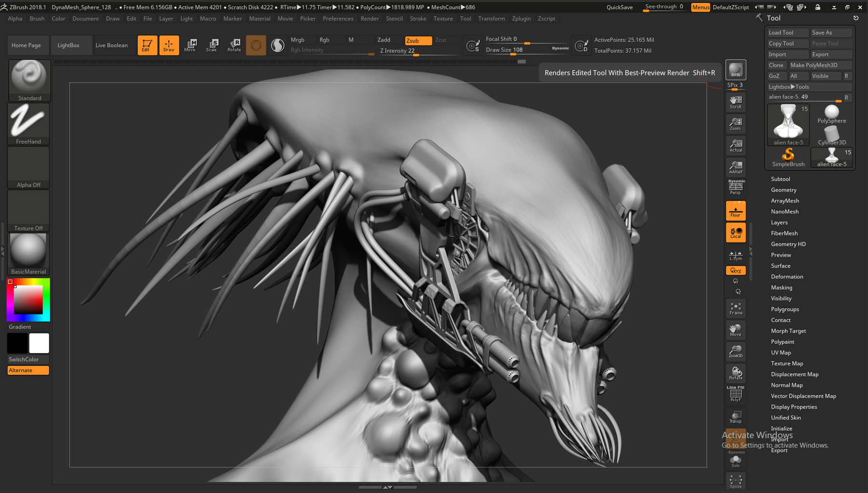The width and height of the screenshot is (868, 493).
Task: Open the Texture menu
Action: (443, 18)
